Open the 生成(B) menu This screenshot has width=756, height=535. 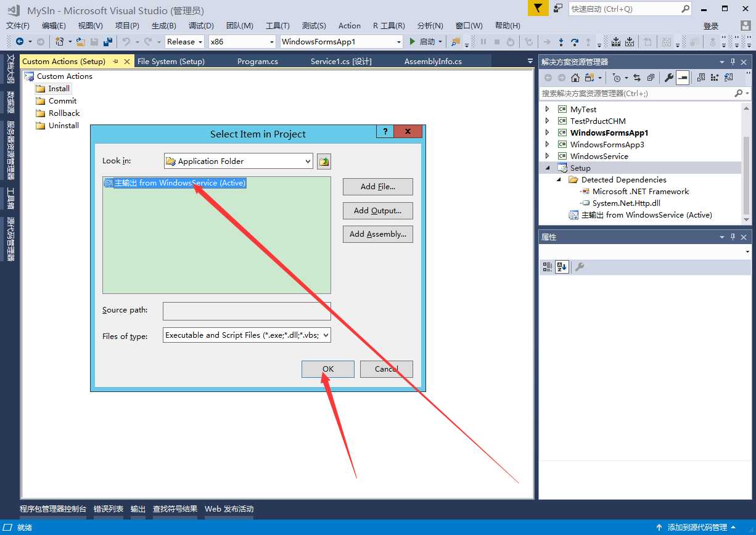pyautogui.click(x=164, y=26)
